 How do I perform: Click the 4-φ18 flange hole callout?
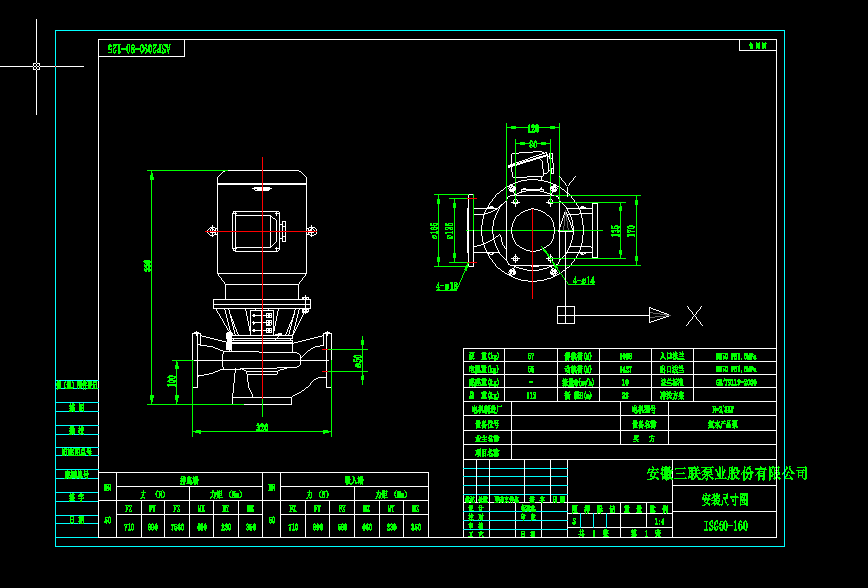coord(446,284)
